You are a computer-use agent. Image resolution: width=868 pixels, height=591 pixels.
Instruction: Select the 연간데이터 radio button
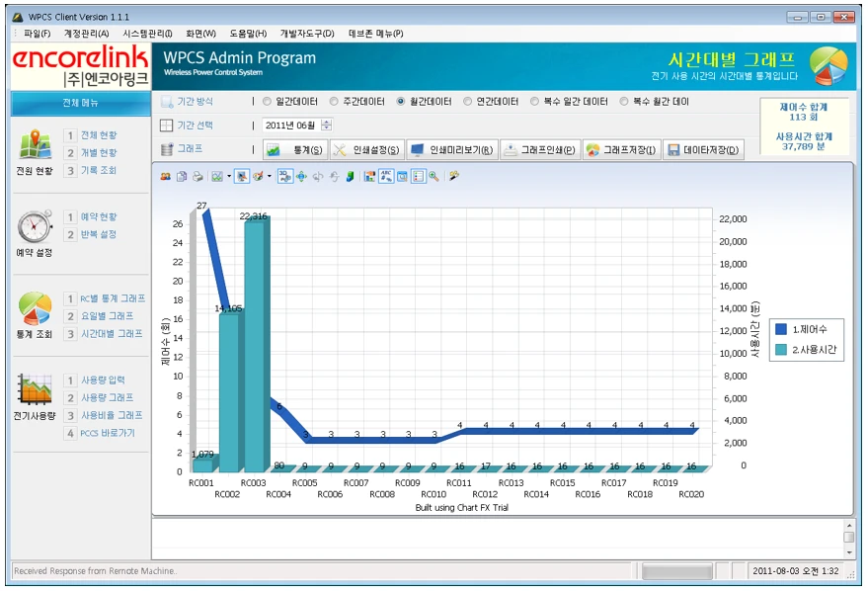[468, 102]
